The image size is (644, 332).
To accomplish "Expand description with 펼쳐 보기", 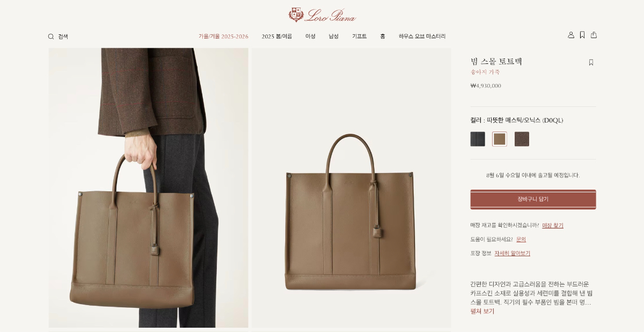I will [482, 312].
